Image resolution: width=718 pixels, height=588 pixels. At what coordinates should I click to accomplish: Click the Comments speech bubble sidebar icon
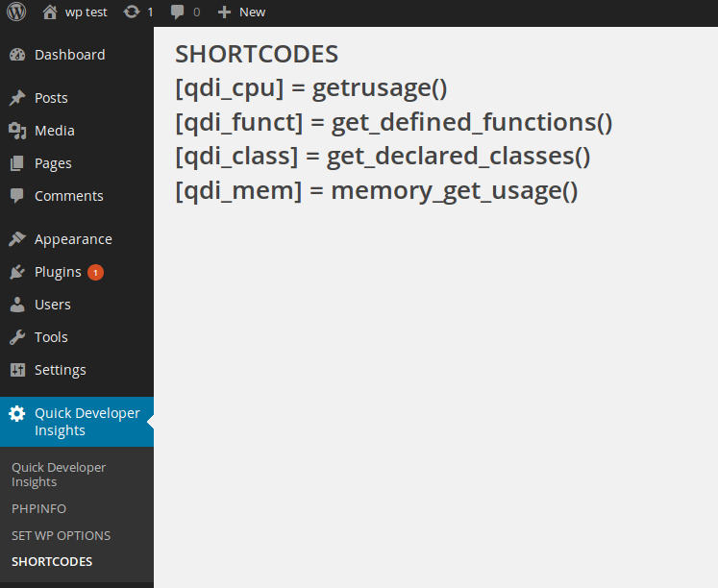(x=17, y=196)
